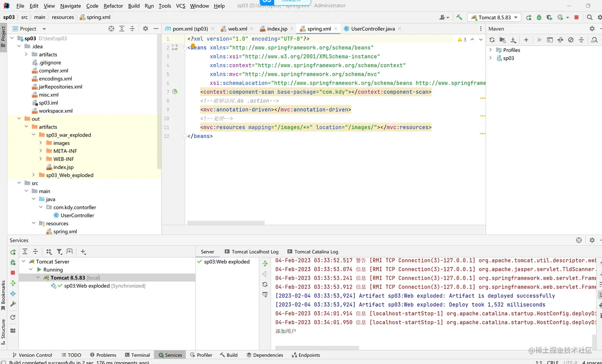This screenshot has height=364, width=602.
Task: Rerun Tomcat 8.5.83 from main toolbar
Action: tap(528, 18)
